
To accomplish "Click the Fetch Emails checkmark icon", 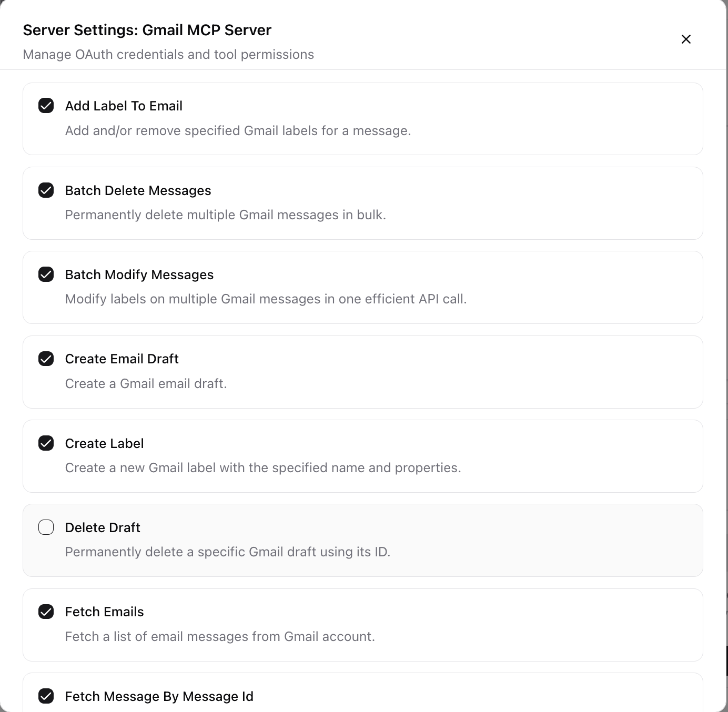I will pyautogui.click(x=46, y=612).
